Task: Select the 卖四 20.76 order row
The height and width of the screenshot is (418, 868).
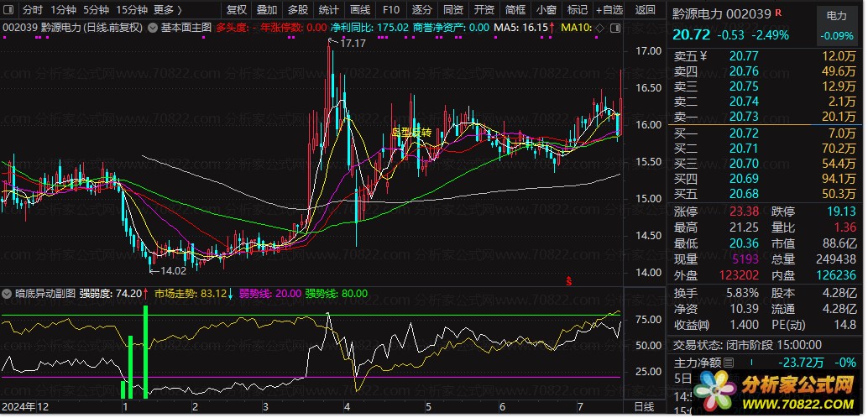Action: pos(765,71)
